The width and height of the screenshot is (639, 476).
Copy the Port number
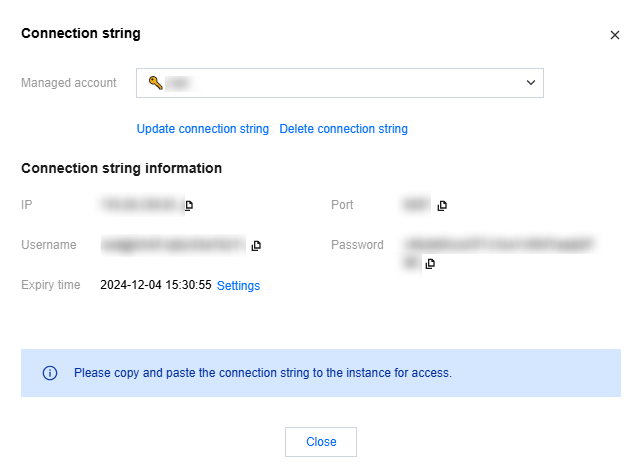pos(442,206)
